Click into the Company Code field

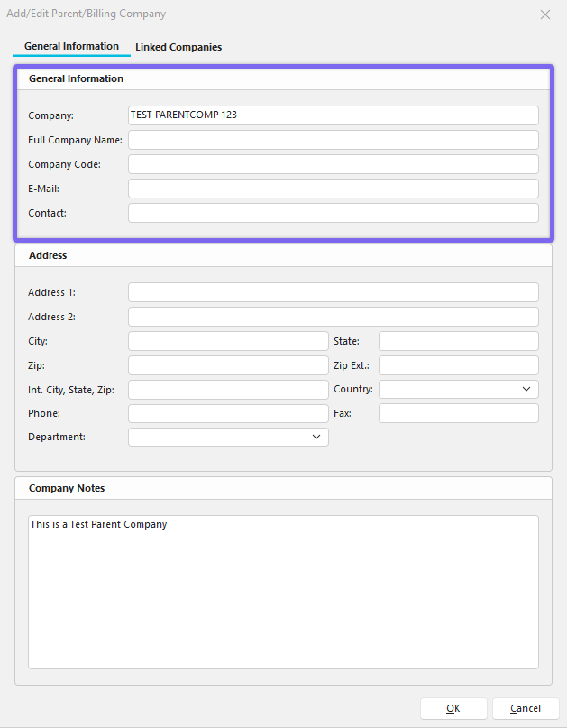333,164
